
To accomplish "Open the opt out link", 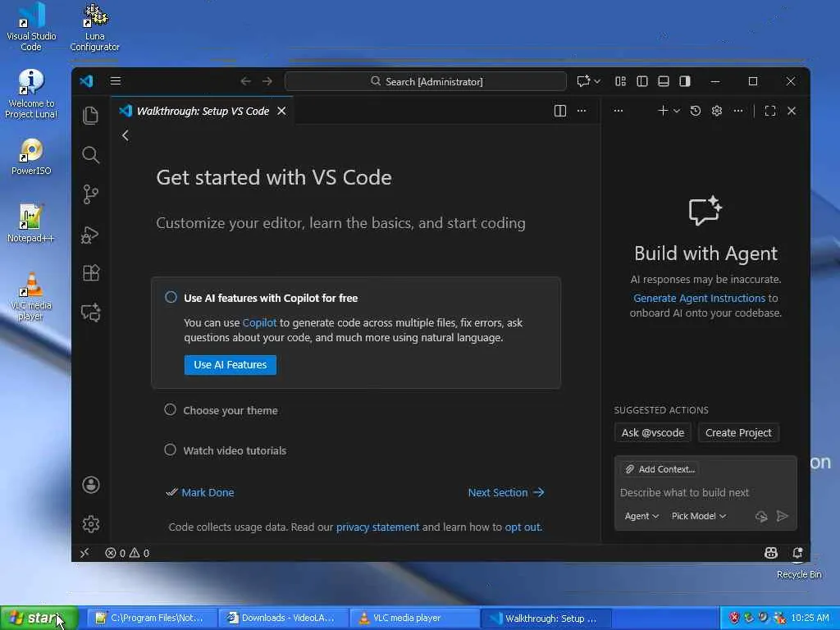I will [x=523, y=527].
